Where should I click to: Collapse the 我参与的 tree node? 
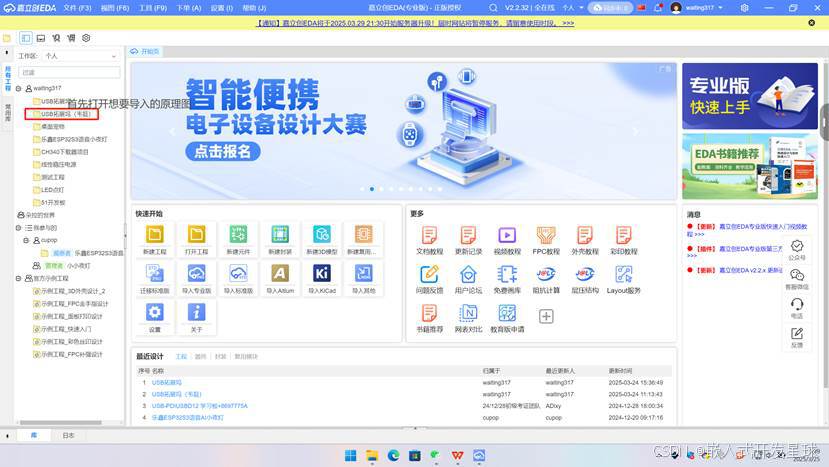[x=19, y=228]
